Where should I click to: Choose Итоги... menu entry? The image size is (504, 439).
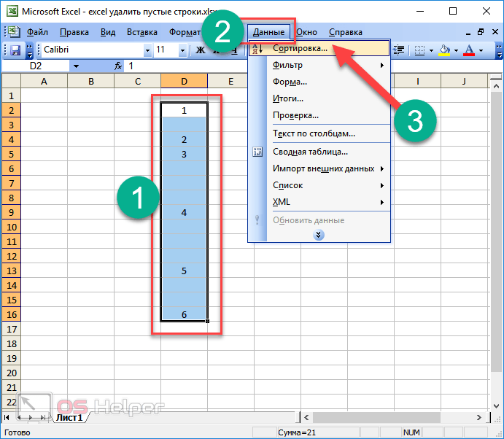point(319,98)
